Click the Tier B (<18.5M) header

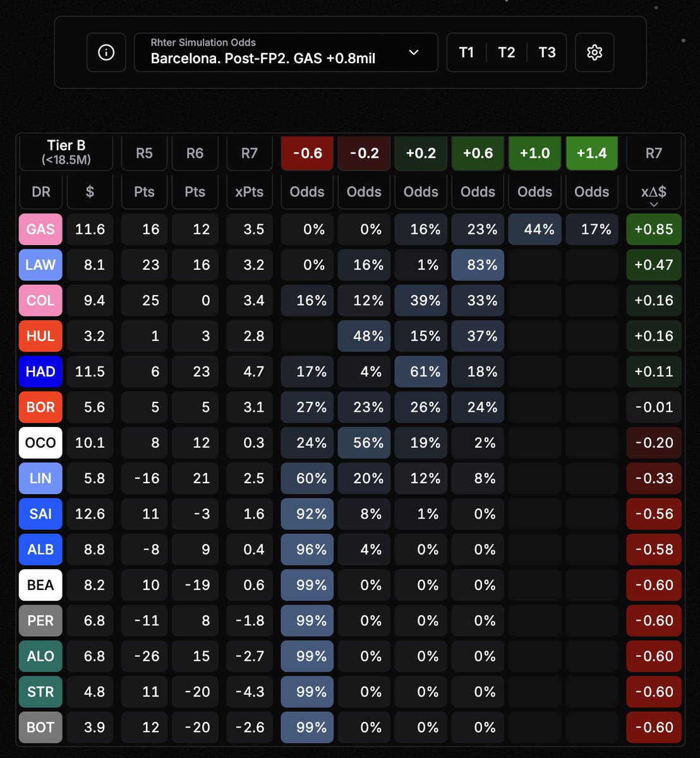[x=66, y=153]
